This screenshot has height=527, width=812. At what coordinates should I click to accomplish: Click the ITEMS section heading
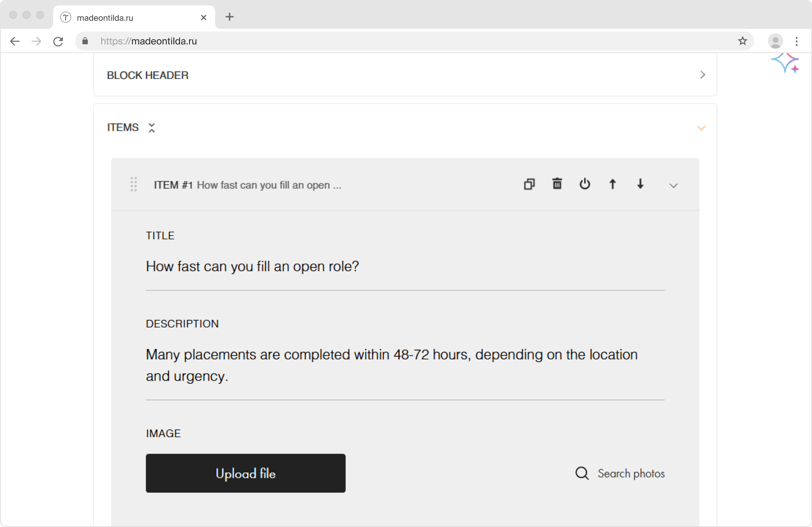coord(123,127)
